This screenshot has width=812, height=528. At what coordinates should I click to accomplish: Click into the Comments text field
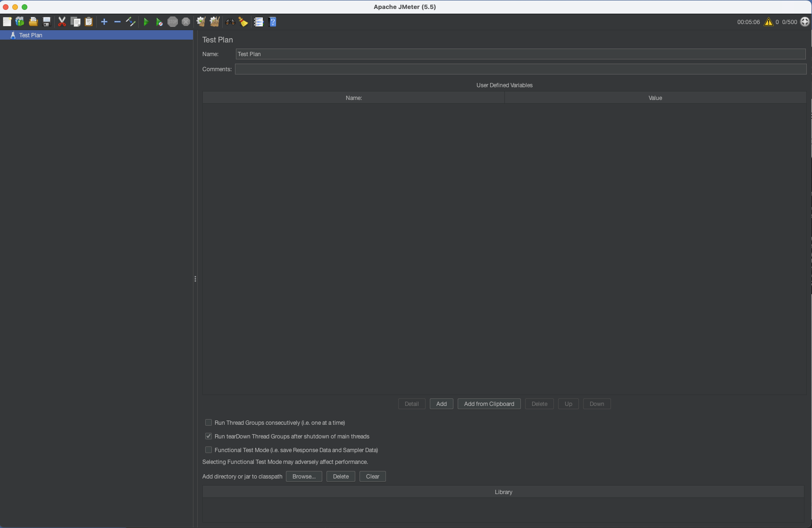point(520,69)
